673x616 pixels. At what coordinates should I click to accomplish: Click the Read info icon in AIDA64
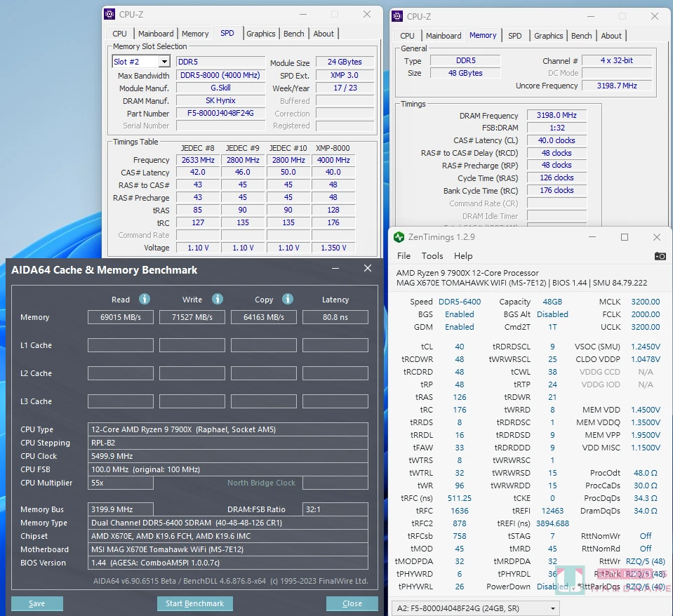click(145, 299)
